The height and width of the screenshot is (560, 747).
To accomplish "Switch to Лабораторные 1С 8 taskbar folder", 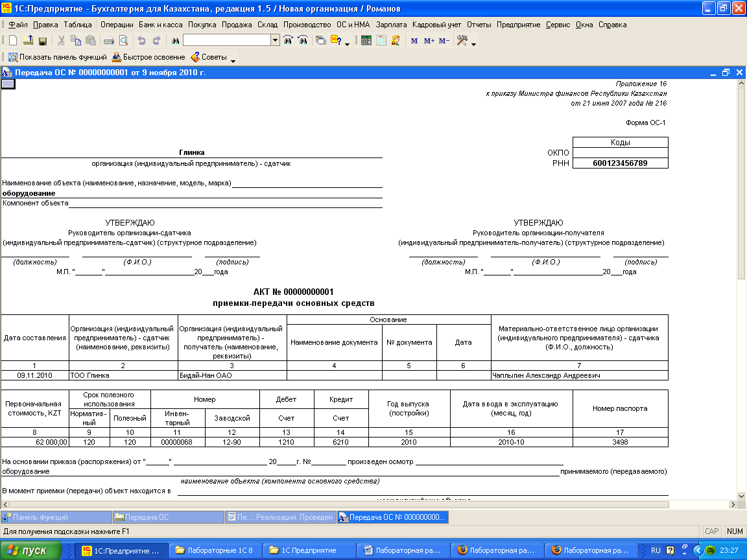I will 215,550.
